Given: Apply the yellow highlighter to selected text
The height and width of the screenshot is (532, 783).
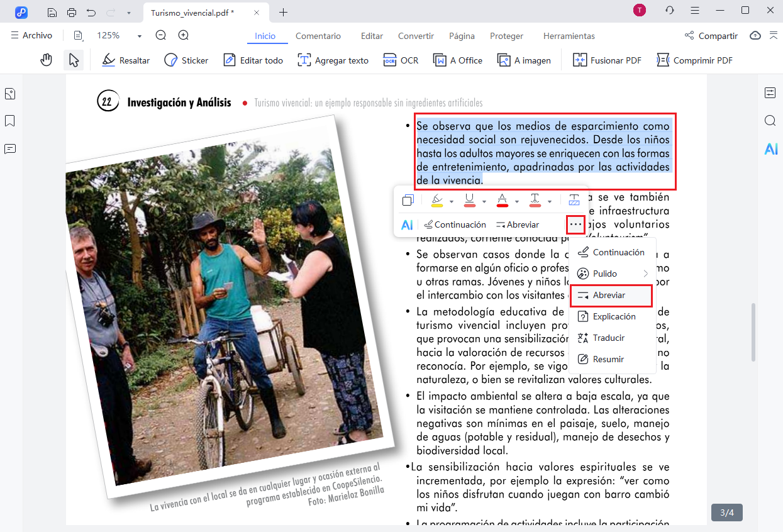Looking at the screenshot, I should pos(437,201).
